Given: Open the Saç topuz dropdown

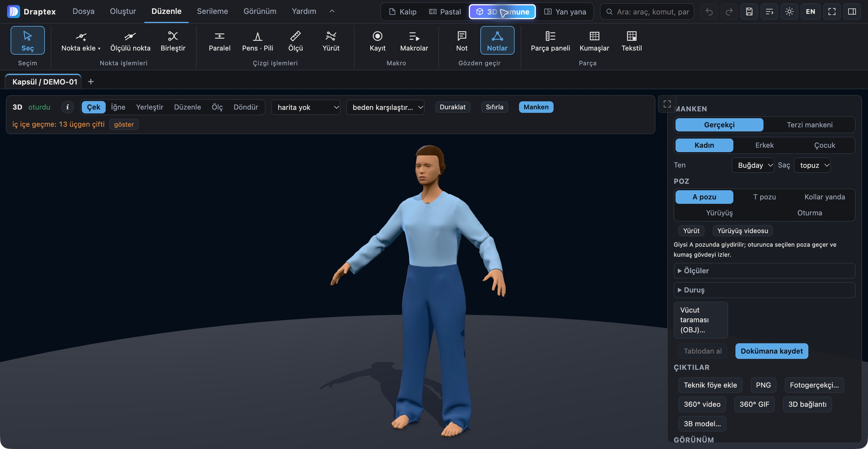Looking at the screenshot, I should click(x=812, y=165).
